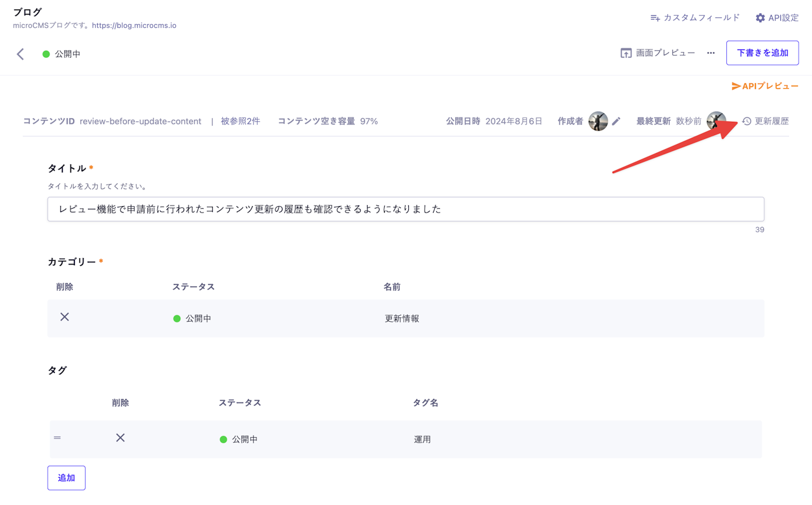812x505 pixels.
Task: Launch 画面プレビュー screen preview
Action: [658, 53]
